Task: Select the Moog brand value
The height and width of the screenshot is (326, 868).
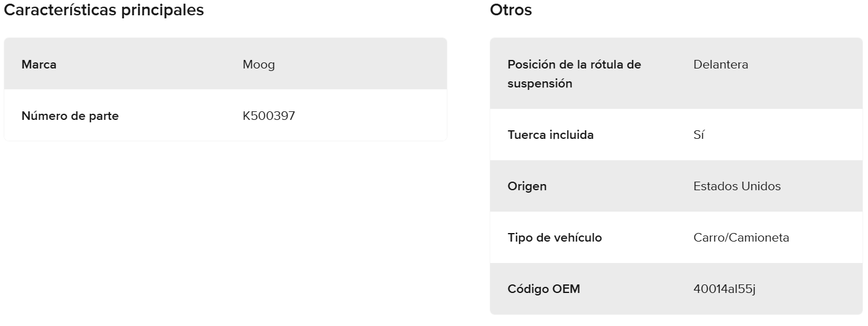Action: pyautogui.click(x=259, y=64)
